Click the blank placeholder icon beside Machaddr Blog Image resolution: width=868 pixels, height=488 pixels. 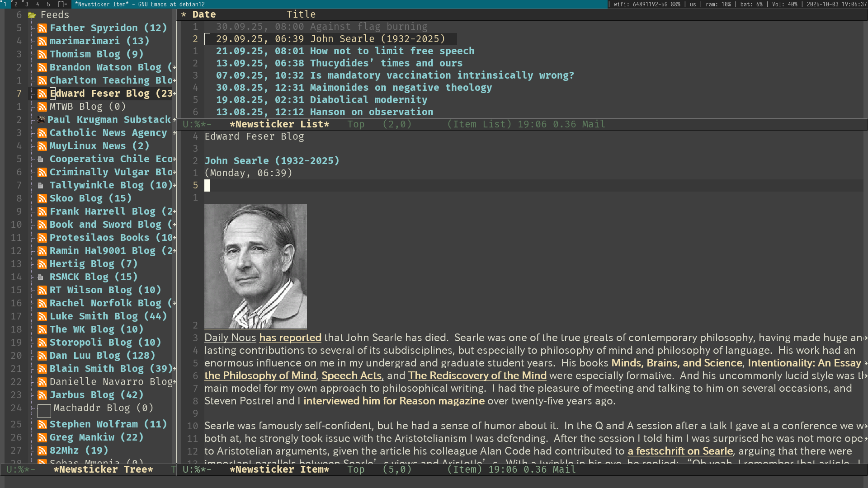click(x=44, y=411)
